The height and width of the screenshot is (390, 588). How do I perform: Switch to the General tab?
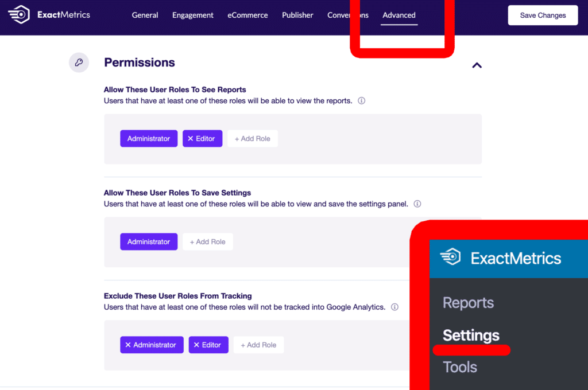pos(145,15)
